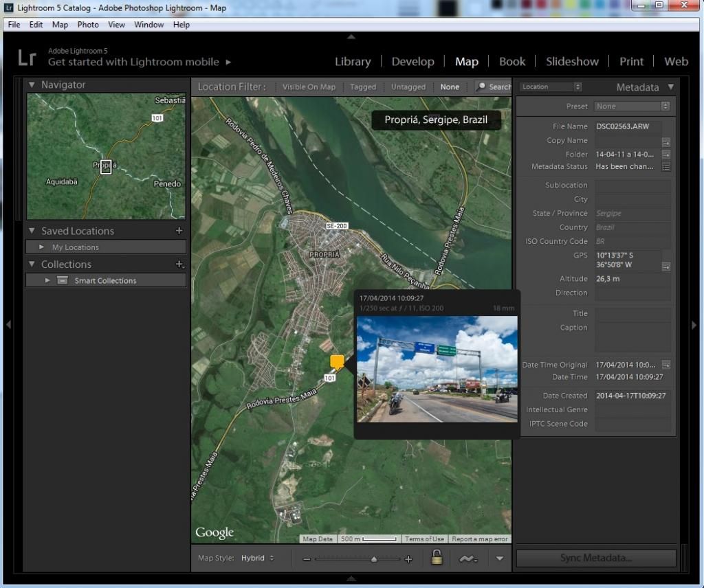Collapse the Collections panel
The image size is (704, 588).
pos(32,264)
